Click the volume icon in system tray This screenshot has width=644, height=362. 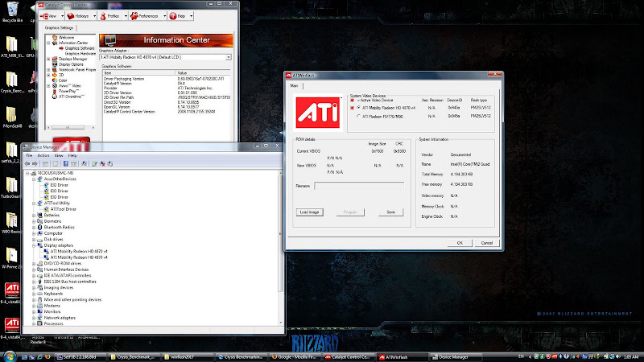(x=618, y=357)
